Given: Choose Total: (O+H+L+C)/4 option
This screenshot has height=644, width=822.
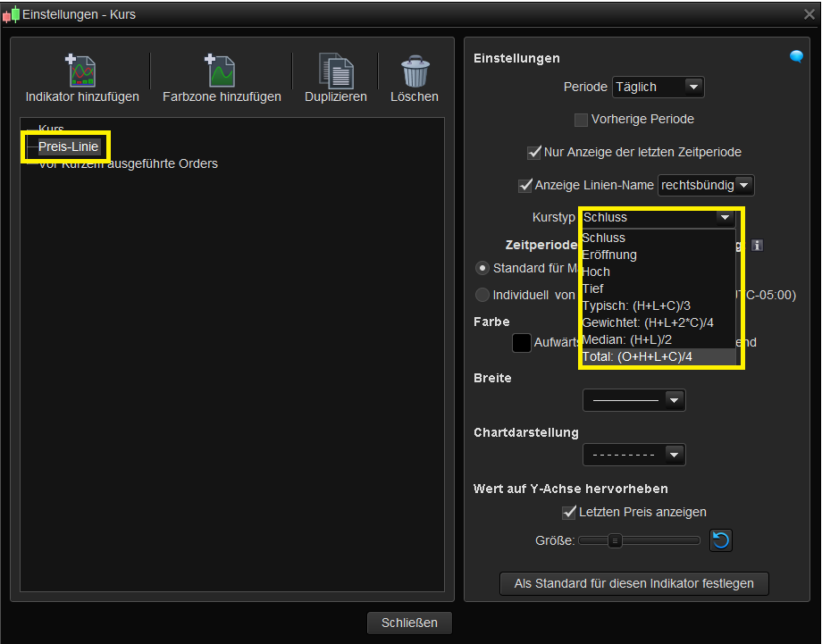Looking at the screenshot, I should click(x=658, y=357).
